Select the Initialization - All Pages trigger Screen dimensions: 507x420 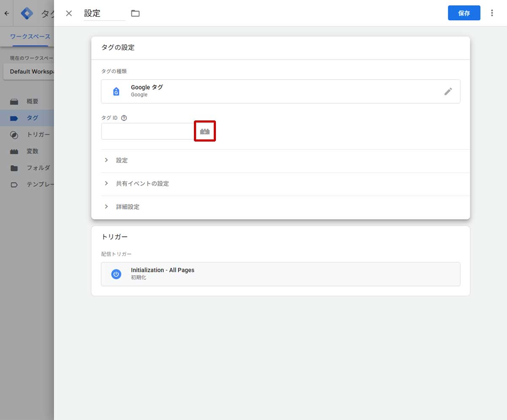(x=281, y=274)
